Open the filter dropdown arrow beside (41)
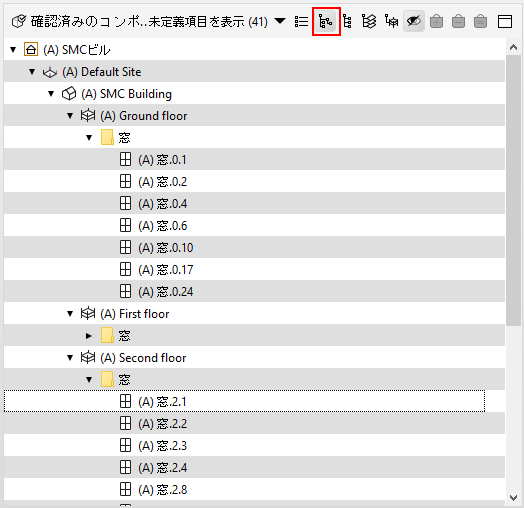 280,21
